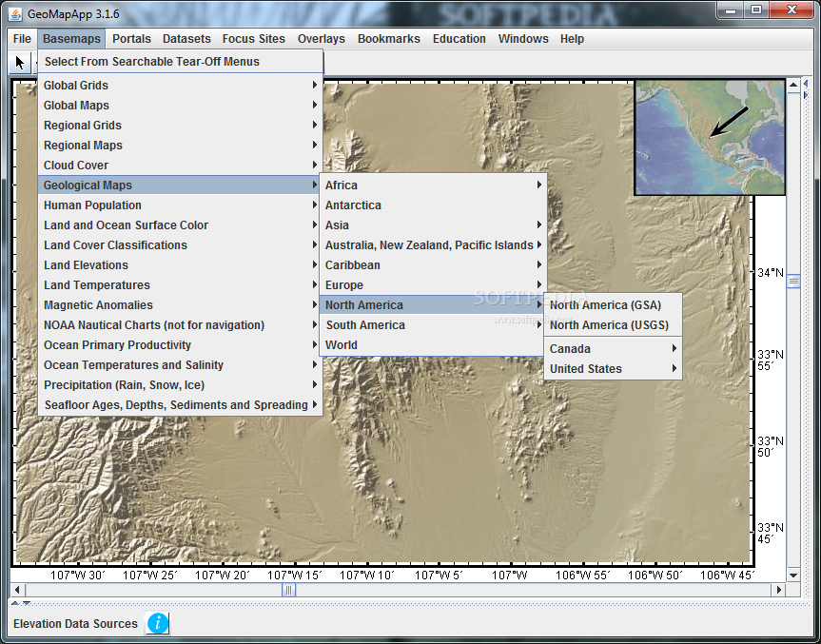The width and height of the screenshot is (821, 644).
Task: Open the Focus Sites menu
Action: pos(253,39)
